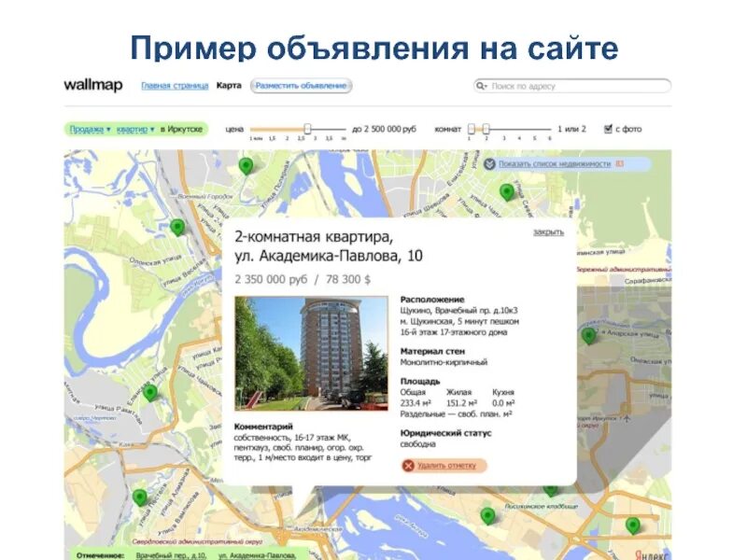Click the popup title 2-комнатная квартира

point(314,237)
